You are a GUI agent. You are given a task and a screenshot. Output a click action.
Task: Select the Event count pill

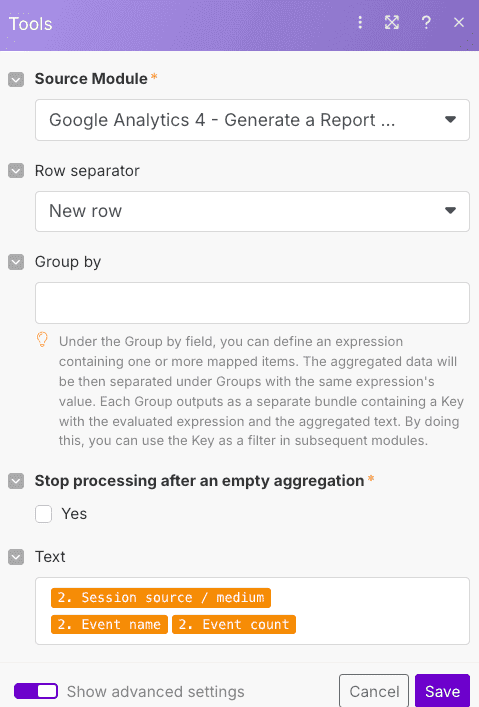(x=234, y=624)
